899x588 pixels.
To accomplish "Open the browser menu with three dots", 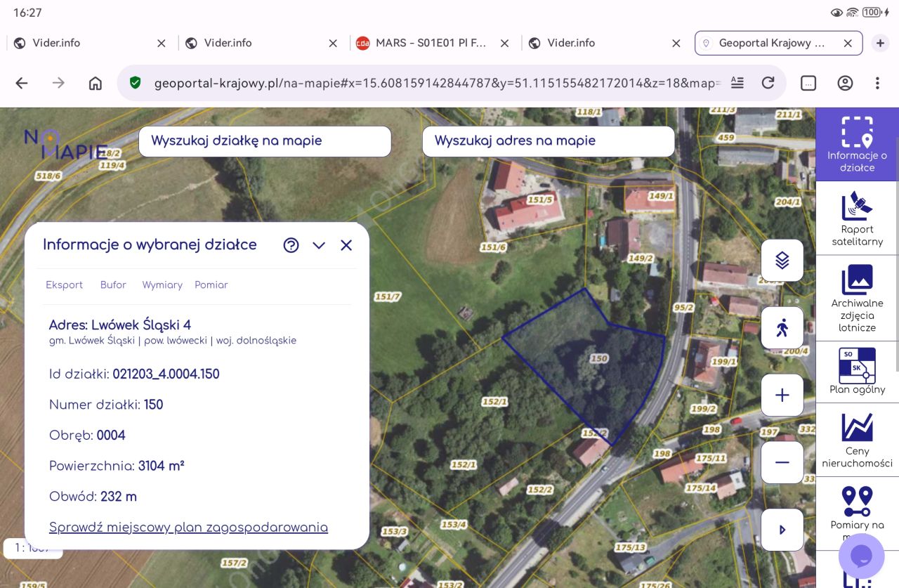I will pyautogui.click(x=877, y=82).
